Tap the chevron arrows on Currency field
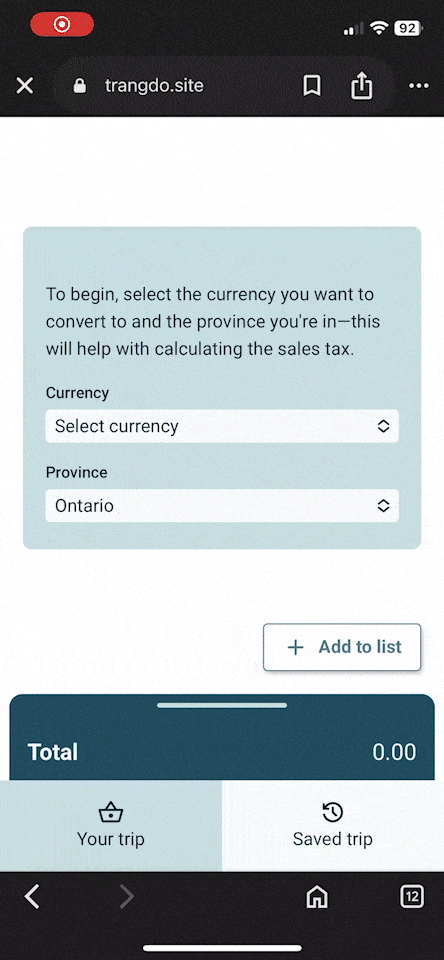The width and height of the screenshot is (444, 960). point(383,426)
